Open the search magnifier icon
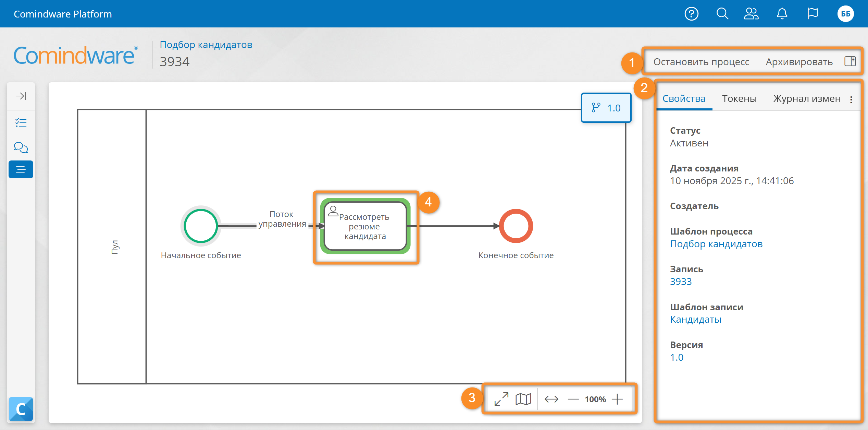The image size is (868, 430). click(x=722, y=14)
